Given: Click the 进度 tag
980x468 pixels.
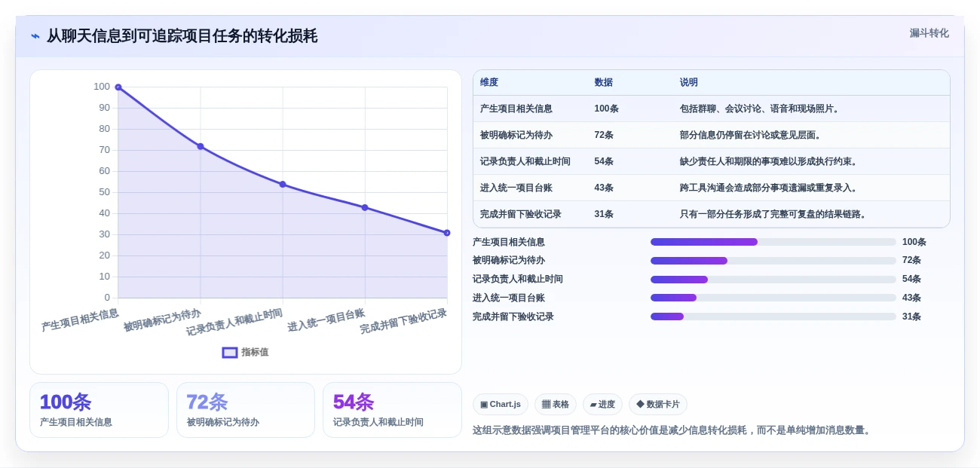Looking at the screenshot, I should [602, 404].
